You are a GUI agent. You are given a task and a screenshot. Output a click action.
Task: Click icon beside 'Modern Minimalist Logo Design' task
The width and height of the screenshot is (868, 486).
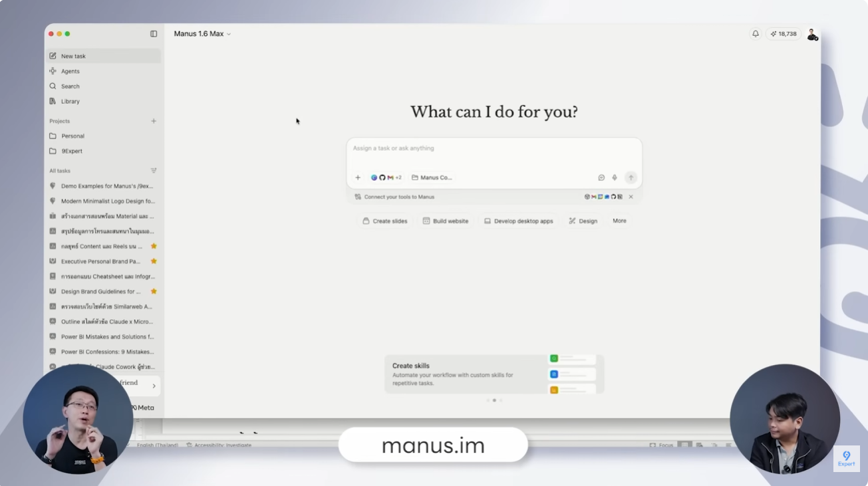(53, 201)
